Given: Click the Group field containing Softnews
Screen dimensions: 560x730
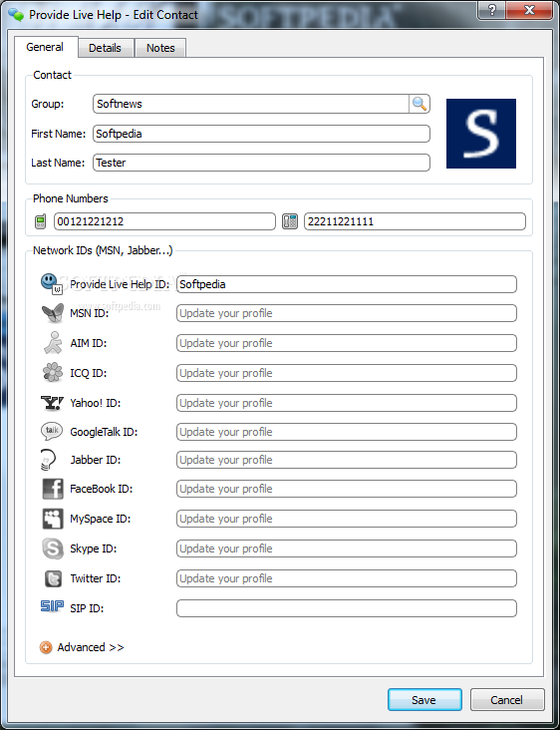Looking at the screenshot, I should coord(251,104).
